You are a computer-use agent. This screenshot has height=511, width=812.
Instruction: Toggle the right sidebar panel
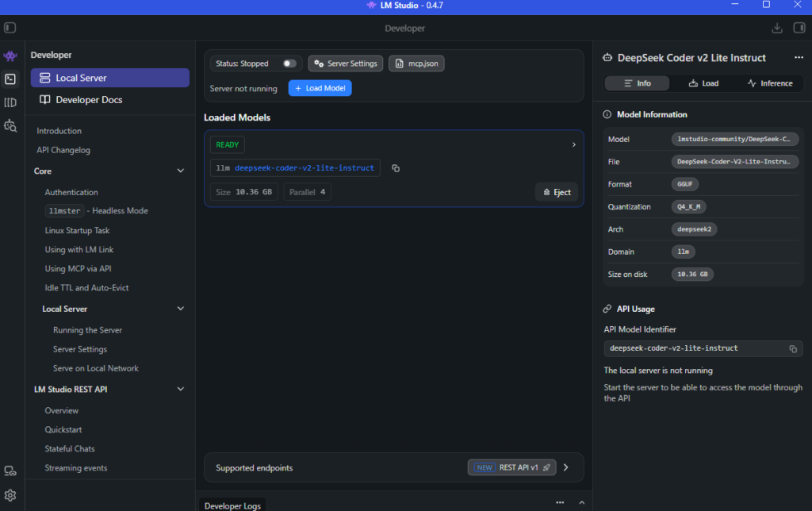(799, 28)
